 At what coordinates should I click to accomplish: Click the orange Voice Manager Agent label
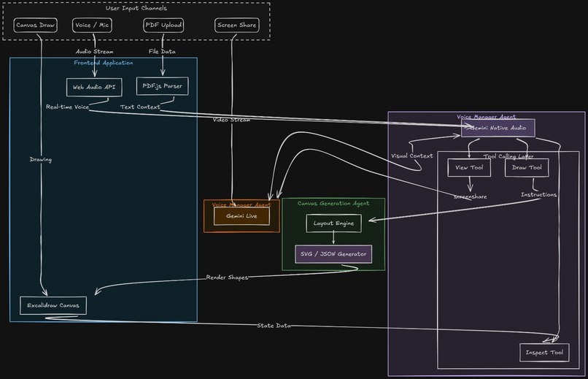(x=241, y=205)
